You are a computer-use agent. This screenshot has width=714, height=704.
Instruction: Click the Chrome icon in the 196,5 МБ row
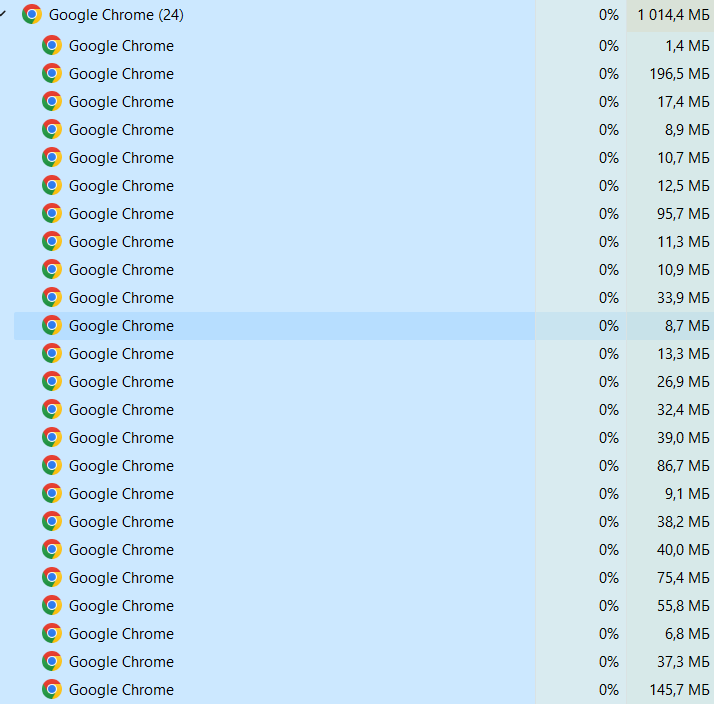pyautogui.click(x=52, y=73)
